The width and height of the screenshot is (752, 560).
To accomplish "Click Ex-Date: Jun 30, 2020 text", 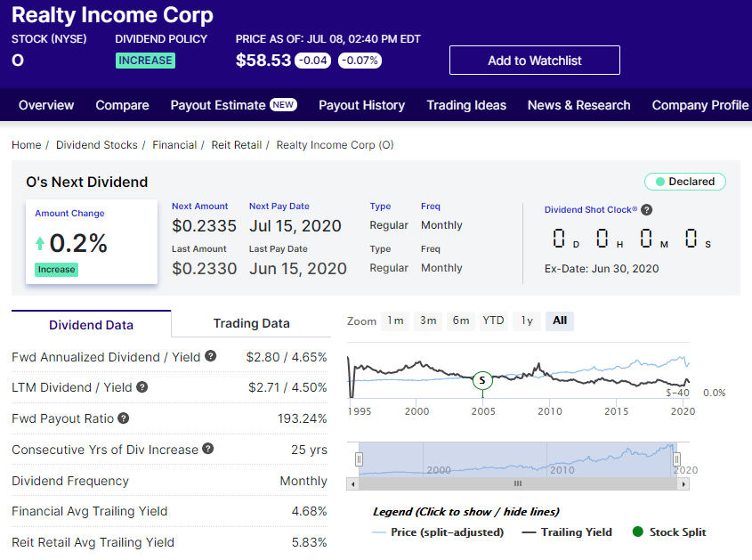I will pyautogui.click(x=602, y=269).
